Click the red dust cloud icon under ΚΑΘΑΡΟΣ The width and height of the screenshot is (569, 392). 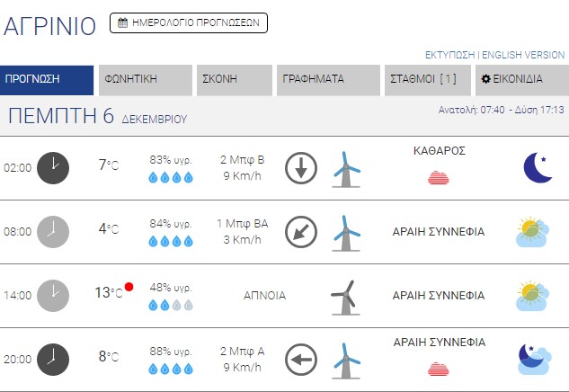point(439,177)
